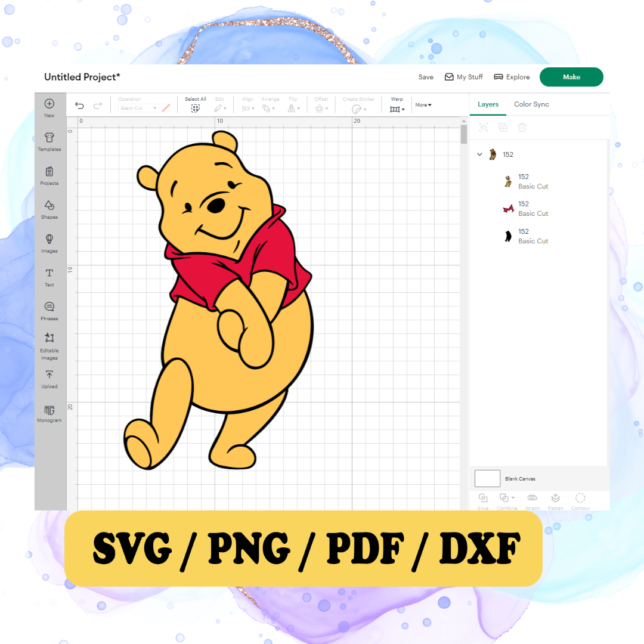Click the green Make button
The image size is (644, 644).
[571, 77]
